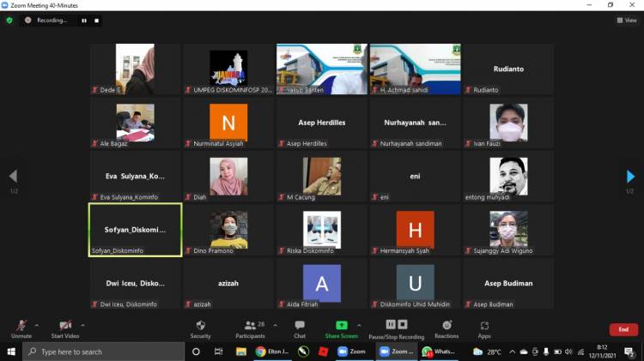Expand audio options arrow beside Unmute
Image resolution: width=644 pixels, height=361 pixels.
pyautogui.click(x=36, y=325)
